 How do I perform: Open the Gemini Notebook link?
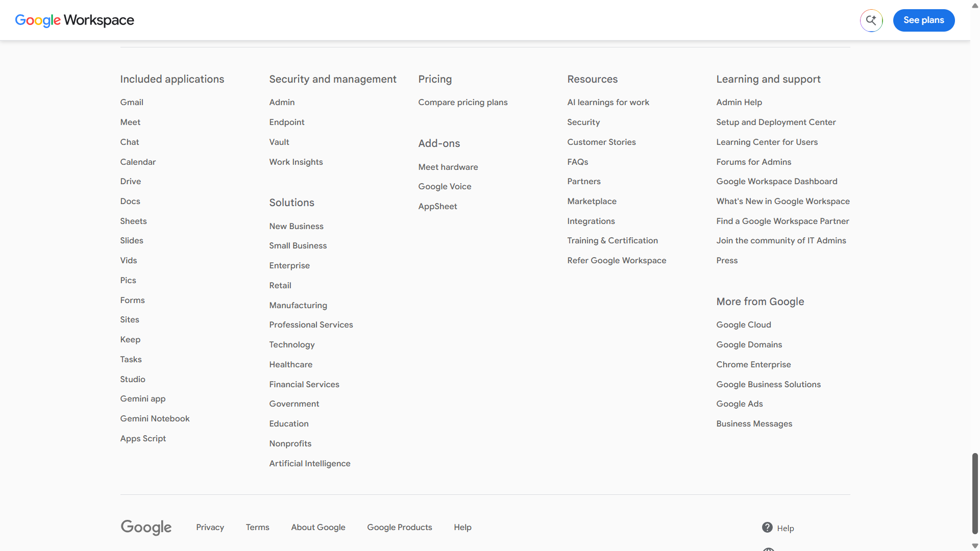(x=155, y=419)
